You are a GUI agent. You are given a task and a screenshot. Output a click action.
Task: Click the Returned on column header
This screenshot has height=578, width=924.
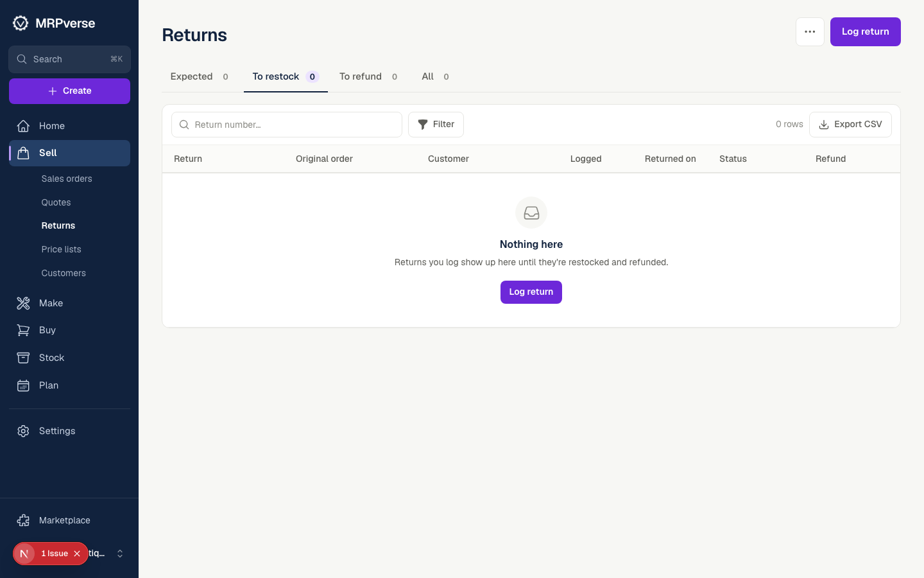[x=671, y=159]
